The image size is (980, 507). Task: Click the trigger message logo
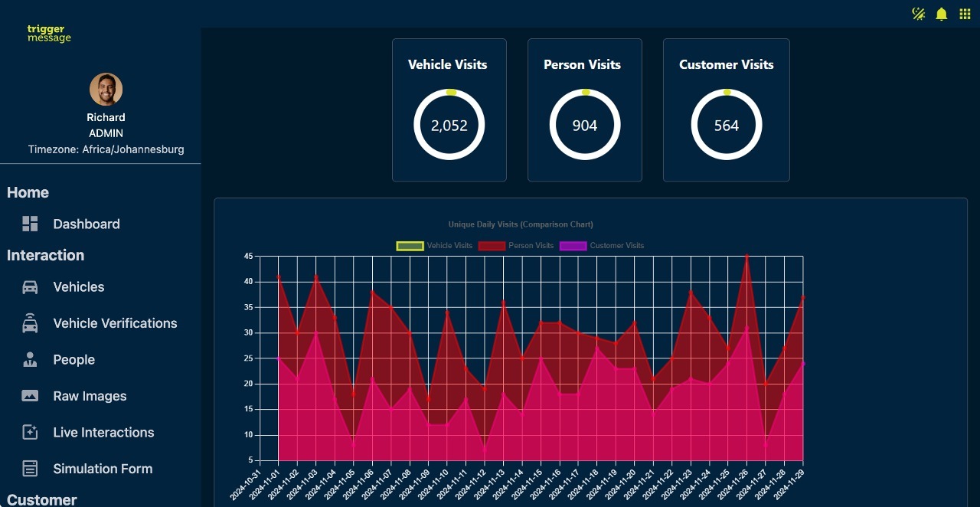49,33
